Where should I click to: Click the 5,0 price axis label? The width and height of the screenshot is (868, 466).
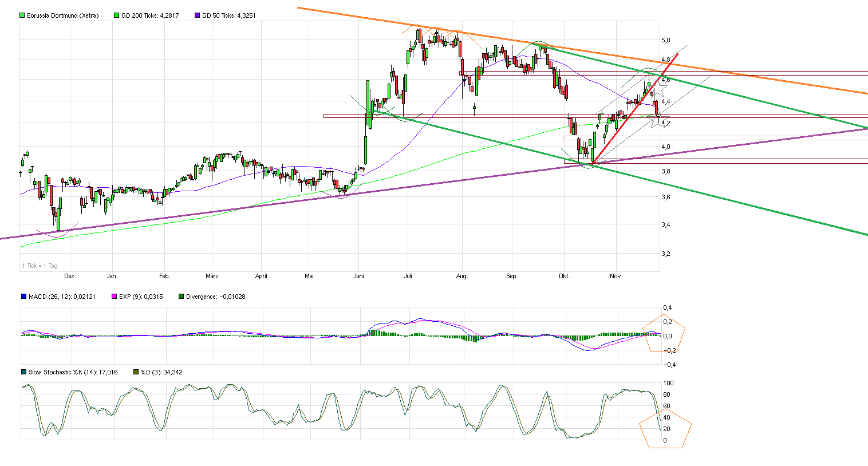pos(666,40)
